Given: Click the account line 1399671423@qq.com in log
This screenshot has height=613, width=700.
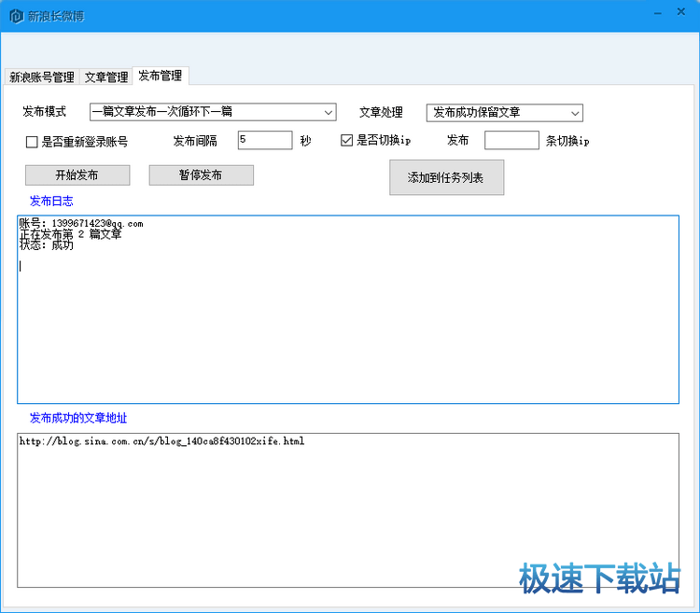Looking at the screenshot, I should pyautogui.click(x=81, y=223).
